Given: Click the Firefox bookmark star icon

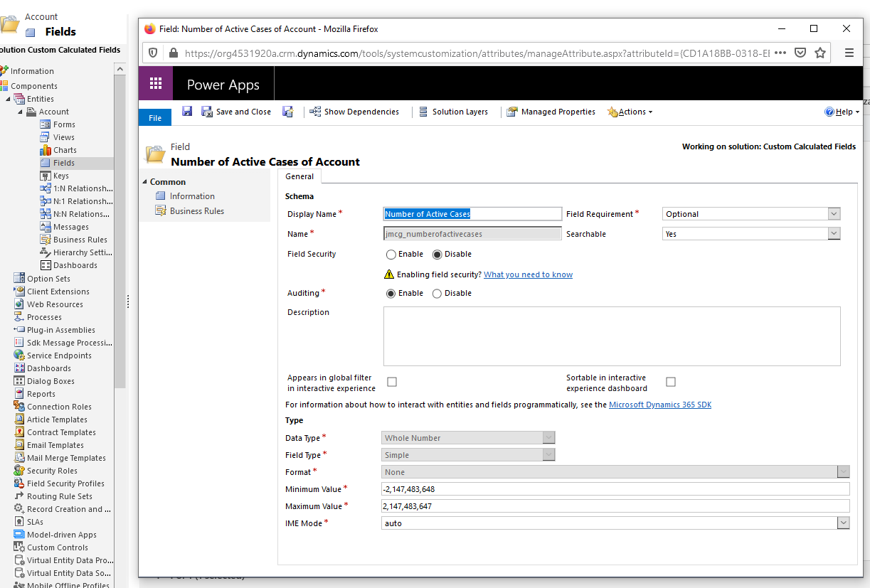Looking at the screenshot, I should [820, 53].
